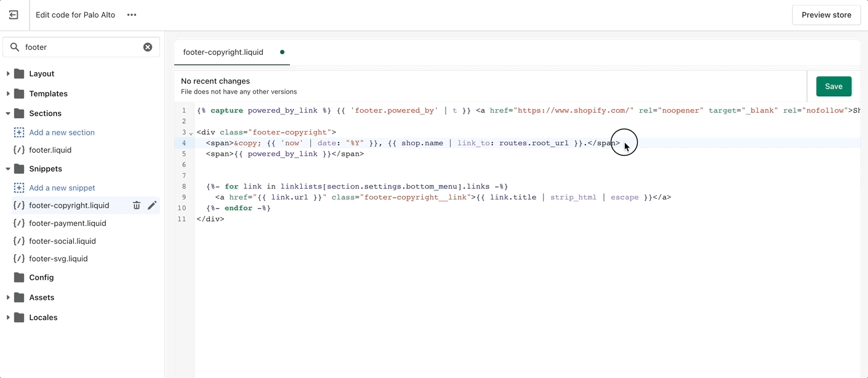Clear the footer search field
The height and width of the screenshot is (378, 868).
coord(148,47)
